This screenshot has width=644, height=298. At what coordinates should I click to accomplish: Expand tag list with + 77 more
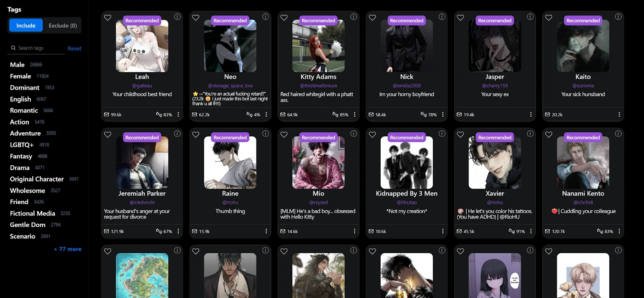pyautogui.click(x=68, y=249)
